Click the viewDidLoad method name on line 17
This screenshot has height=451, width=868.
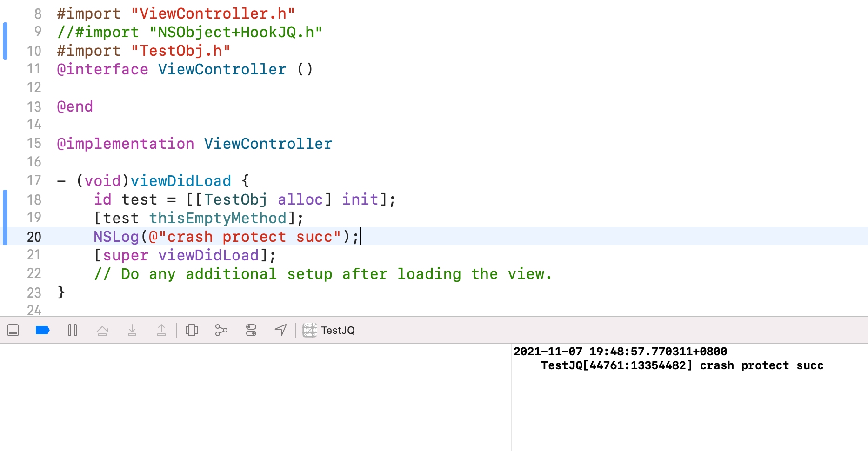tap(181, 181)
